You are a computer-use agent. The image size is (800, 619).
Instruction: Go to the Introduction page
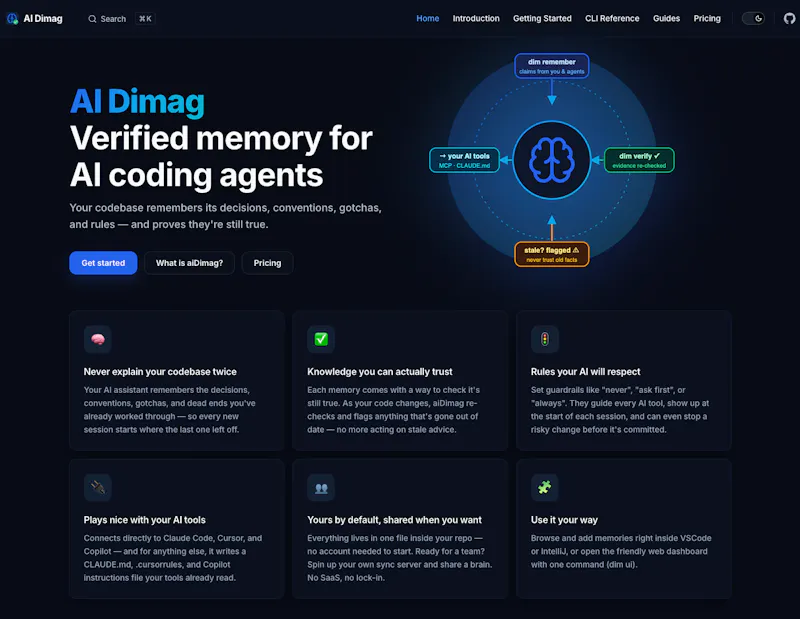476,18
